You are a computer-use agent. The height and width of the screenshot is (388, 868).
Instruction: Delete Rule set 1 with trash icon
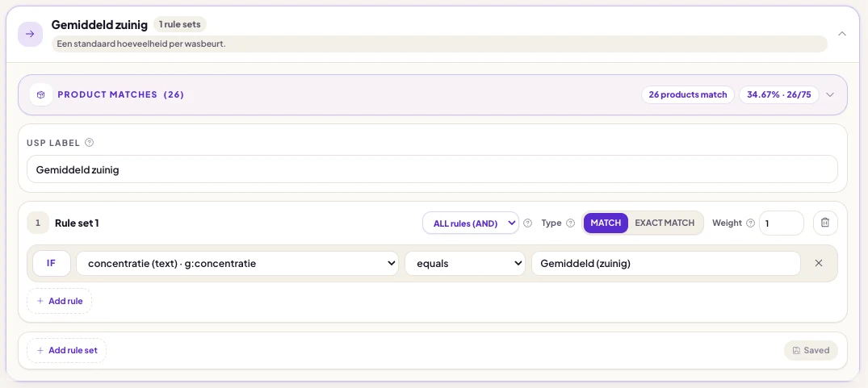coord(825,223)
